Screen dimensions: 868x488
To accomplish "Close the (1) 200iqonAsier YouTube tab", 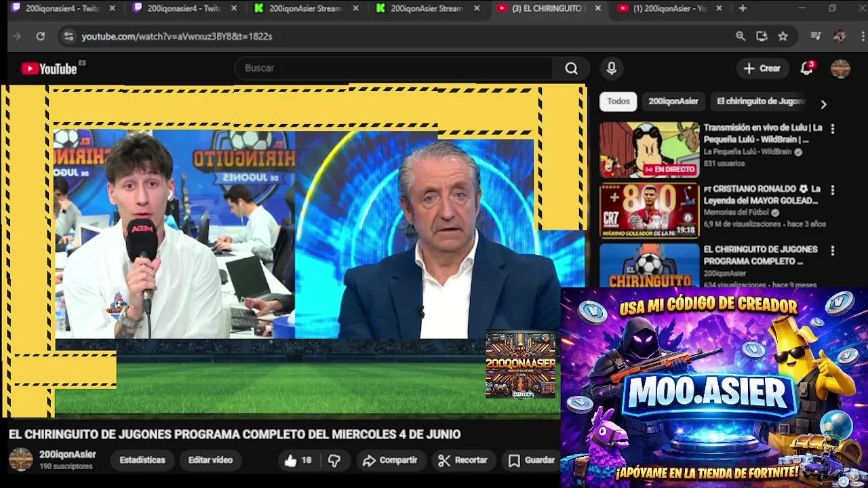I will 719,9.
